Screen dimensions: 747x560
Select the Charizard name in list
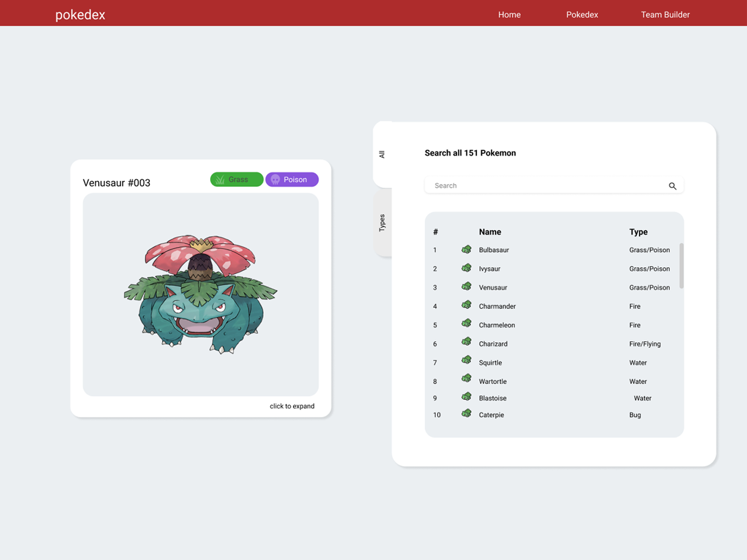[x=493, y=344]
